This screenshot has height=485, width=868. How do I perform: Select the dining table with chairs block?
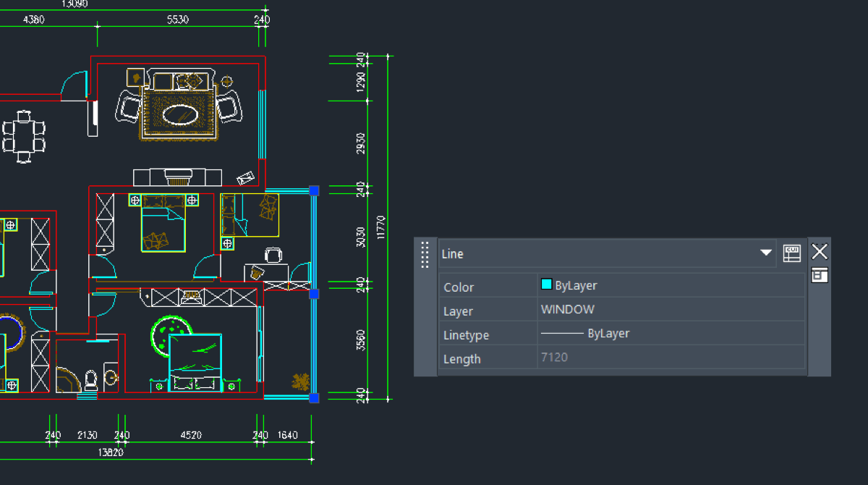24,136
